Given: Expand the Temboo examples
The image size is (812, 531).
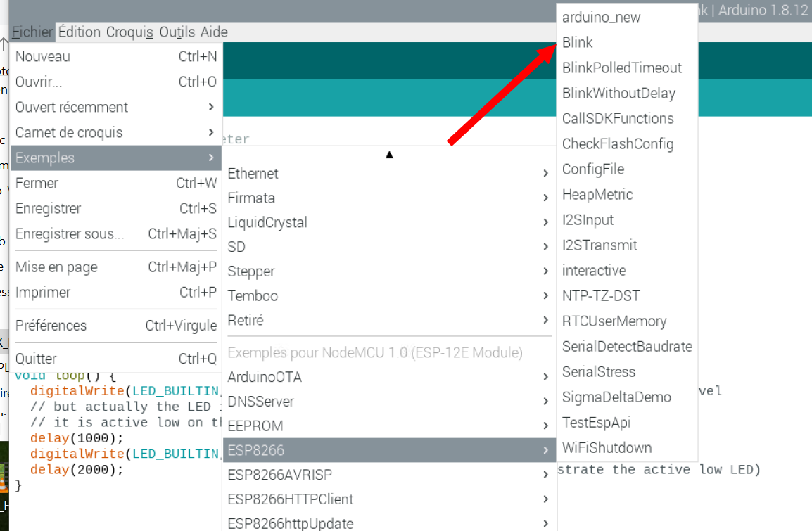Looking at the screenshot, I should coord(389,295).
